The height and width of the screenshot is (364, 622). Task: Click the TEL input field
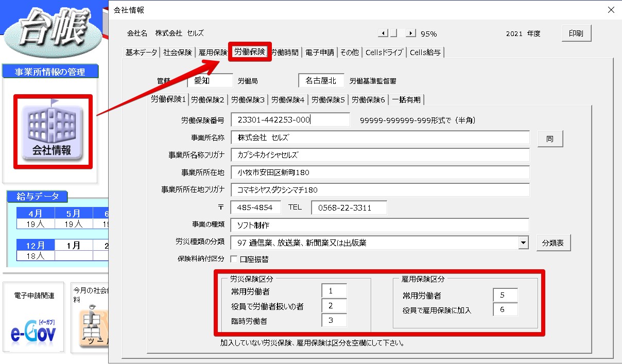[x=349, y=207]
